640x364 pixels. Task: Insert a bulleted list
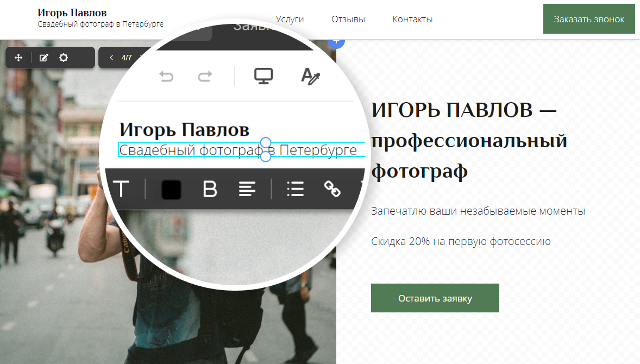tap(295, 189)
